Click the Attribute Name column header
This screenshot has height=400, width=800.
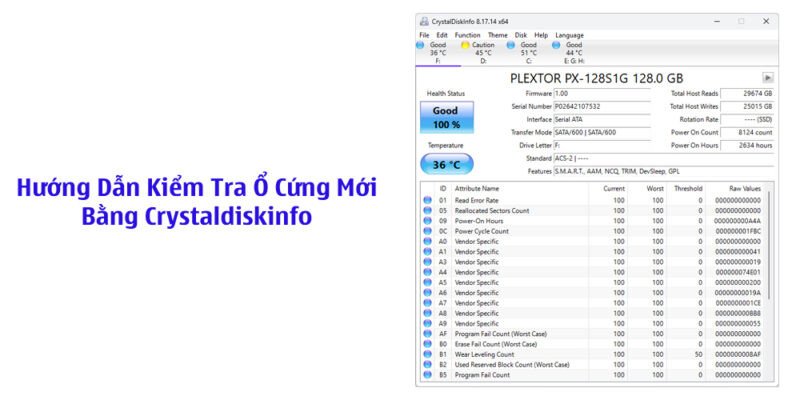[520, 188]
